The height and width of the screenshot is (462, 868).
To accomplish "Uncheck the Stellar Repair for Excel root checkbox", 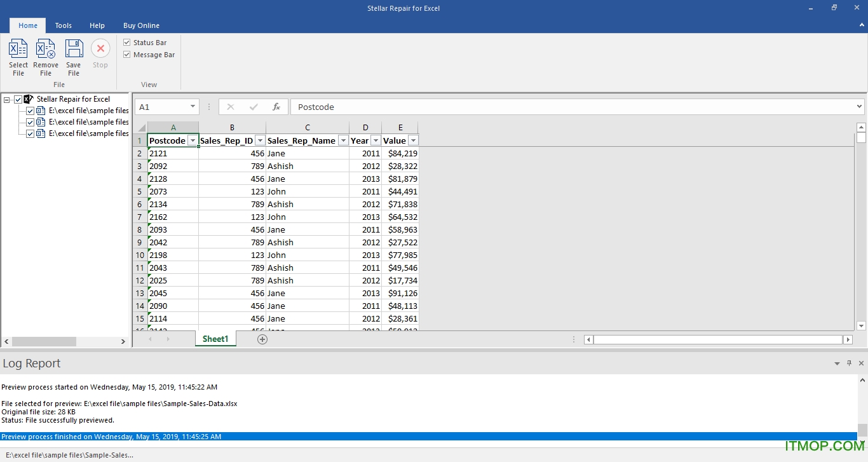I will 18,99.
